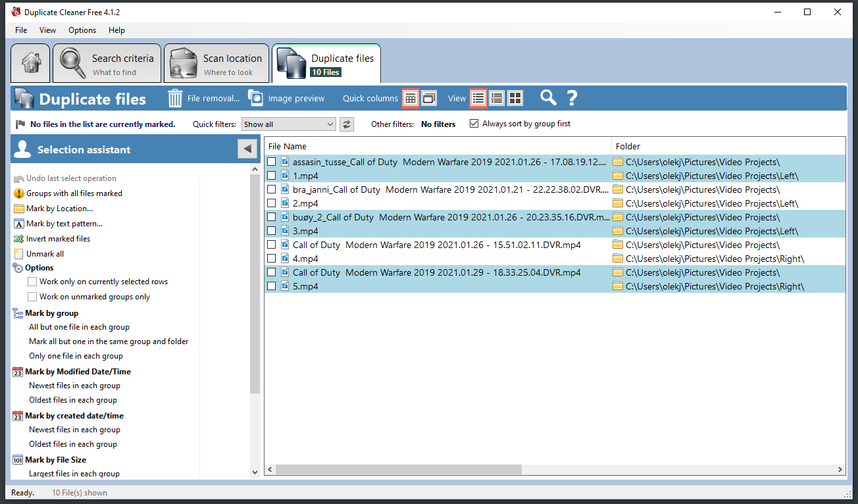The height and width of the screenshot is (504, 858).
Task: Click the Quick columns grid icon
Action: pos(410,97)
